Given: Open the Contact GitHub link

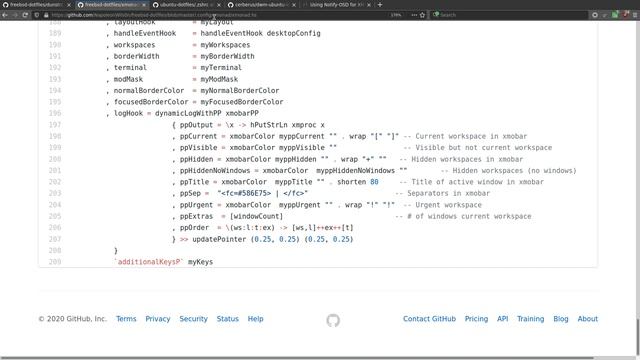Looking at the screenshot, I should (429, 319).
